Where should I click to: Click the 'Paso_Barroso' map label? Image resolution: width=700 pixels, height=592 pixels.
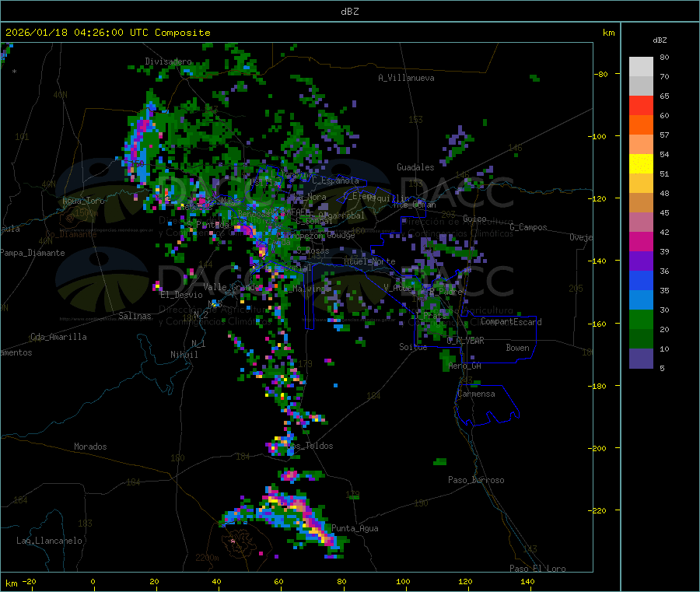tap(476, 481)
